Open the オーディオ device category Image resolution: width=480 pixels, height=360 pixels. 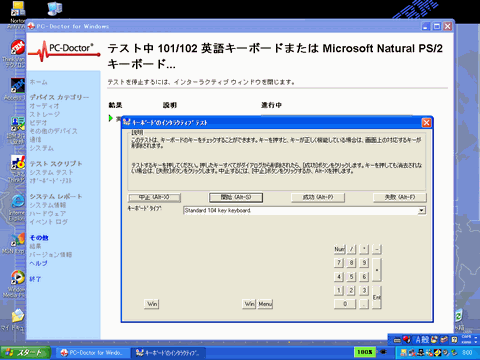44,106
